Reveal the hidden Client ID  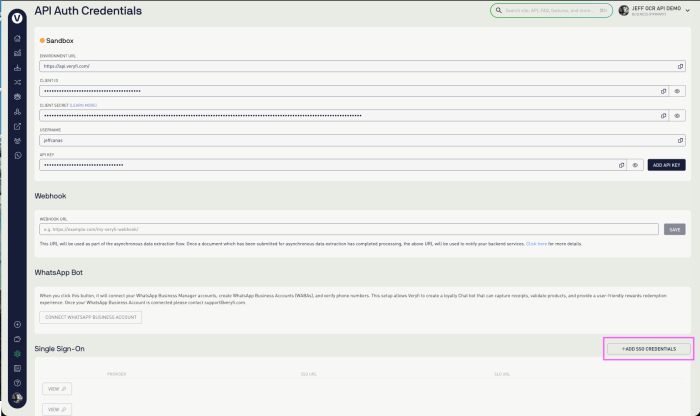click(677, 91)
